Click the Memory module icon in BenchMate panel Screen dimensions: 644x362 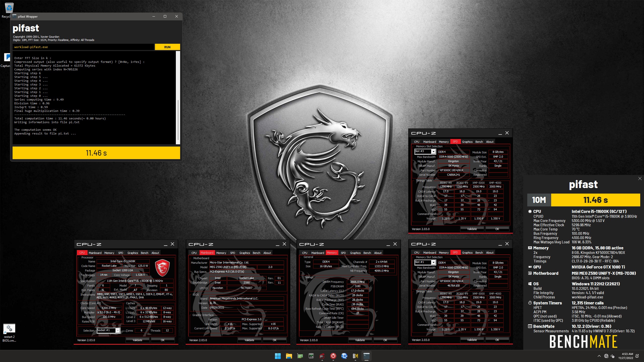point(530,248)
